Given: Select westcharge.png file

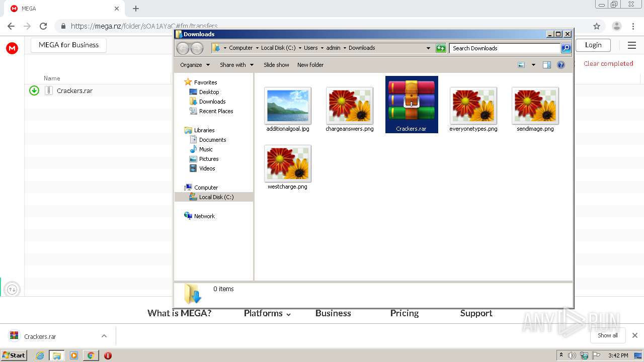Looking at the screenshot, I should pos(288,167).
